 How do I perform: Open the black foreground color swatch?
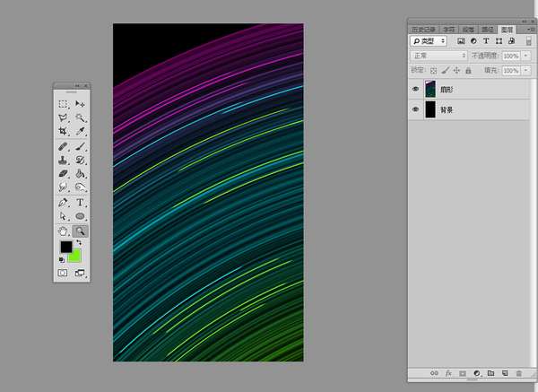point(66,247)
